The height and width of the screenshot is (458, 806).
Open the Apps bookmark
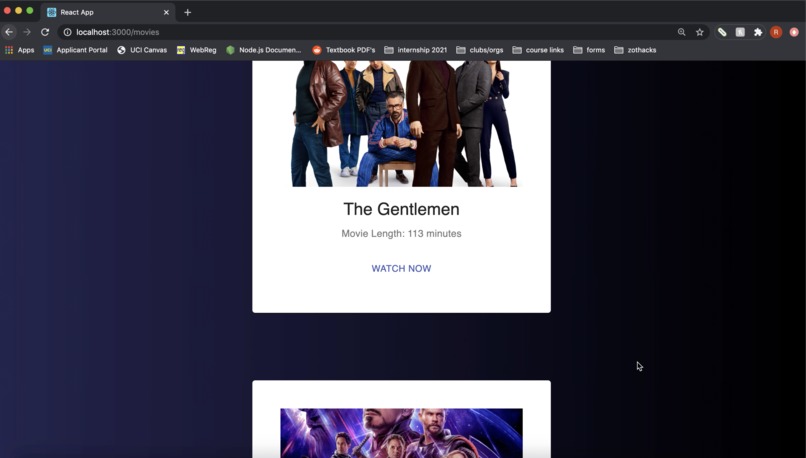tap(20, 50)
